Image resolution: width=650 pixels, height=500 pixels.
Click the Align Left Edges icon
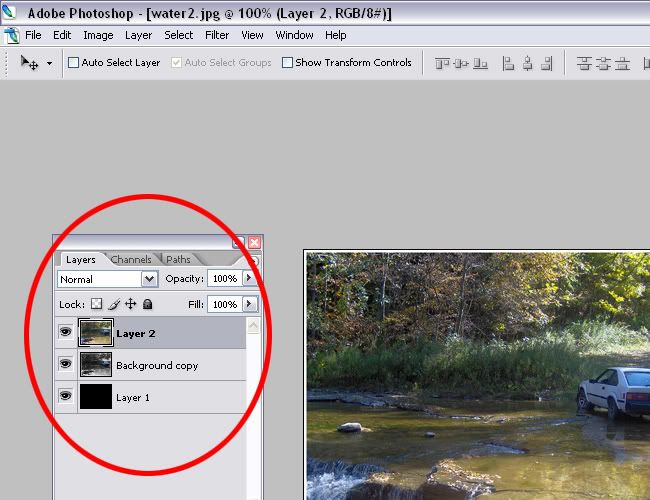tap(508, 63)
